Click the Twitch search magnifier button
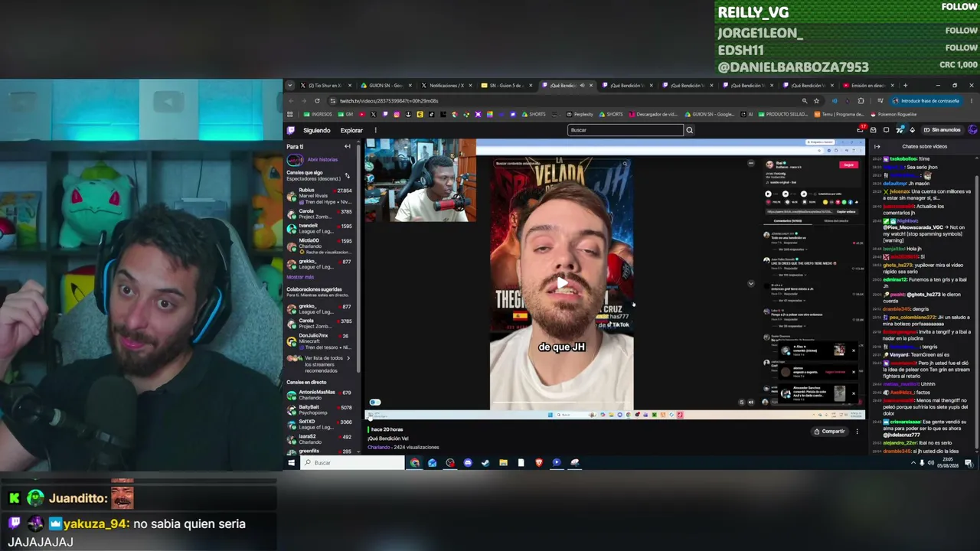 [689, 130]
